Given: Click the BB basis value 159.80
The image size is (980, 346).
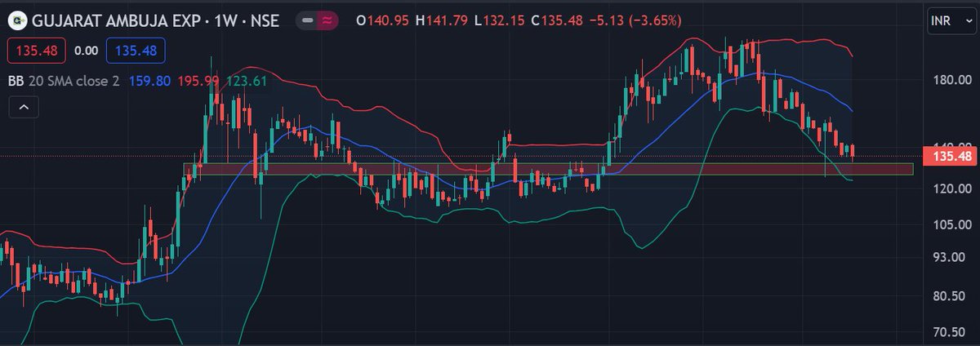Looking at the screenshot, I should coord(149,81).
